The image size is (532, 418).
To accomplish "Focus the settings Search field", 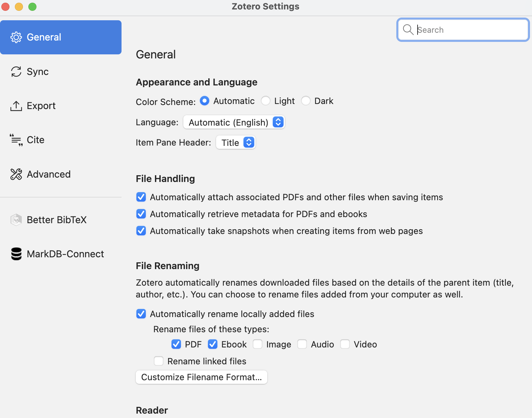I will 463,30.
